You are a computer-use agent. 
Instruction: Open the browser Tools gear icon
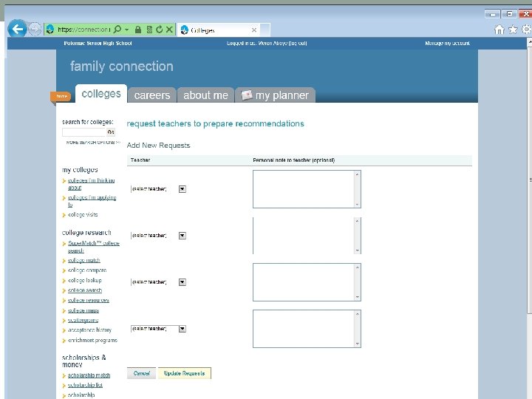pyautogui.click(x=527, y=30)
